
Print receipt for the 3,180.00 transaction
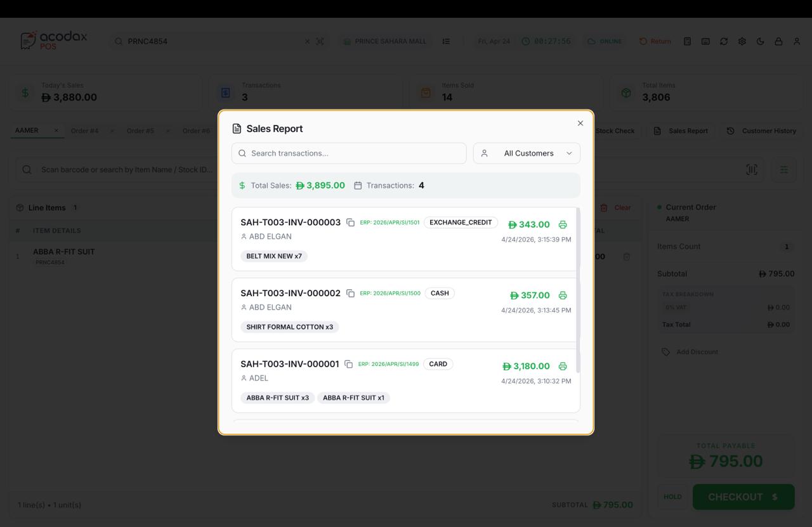point(563,367)
